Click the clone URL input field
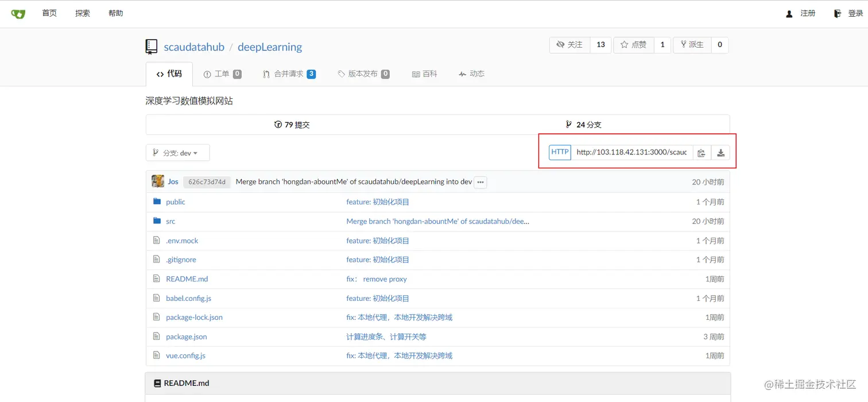 [631, 152]
